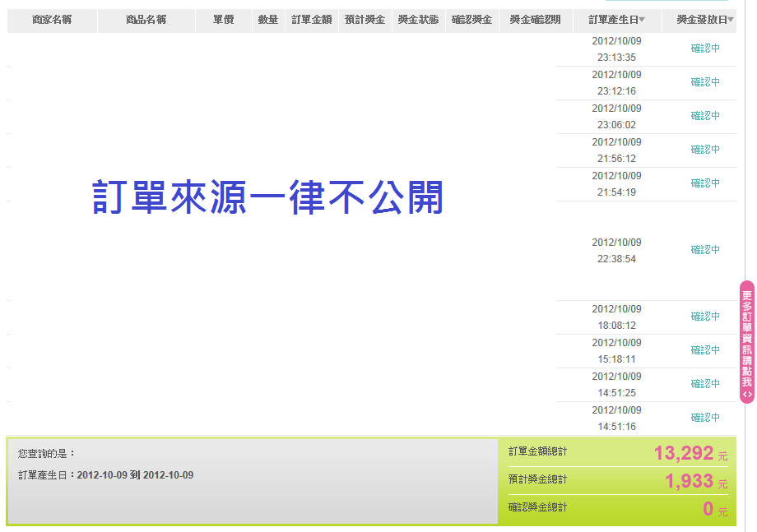This screenshot has height=532, width=757.
Task: Select order date 2012/10/09 21:54:19
Action: [616, 184]
